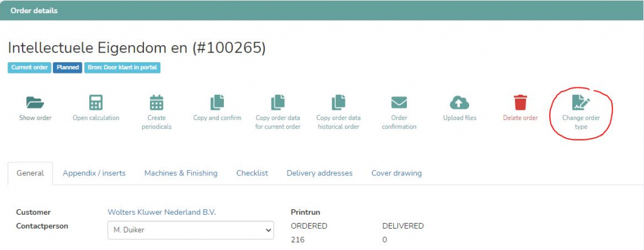The width and height of the screenshot is (644, 250).
Task: Select the General tab
Action: [30, 173]
